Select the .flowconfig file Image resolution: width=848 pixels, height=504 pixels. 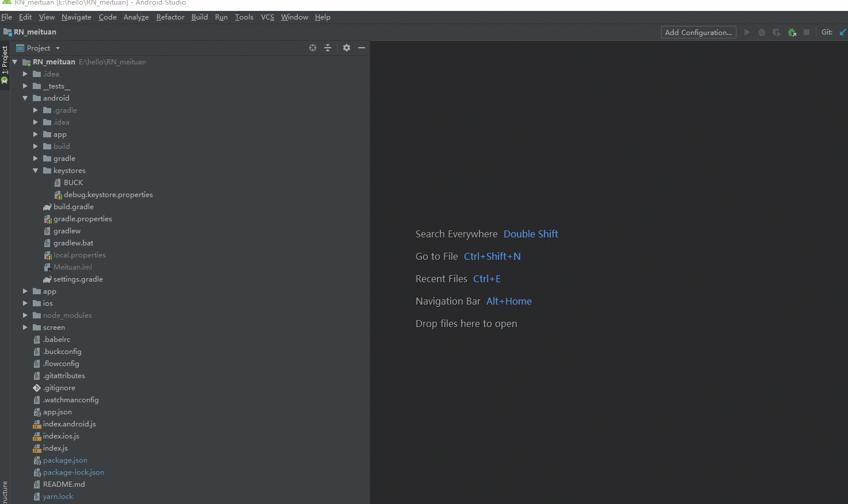point(61,364)
